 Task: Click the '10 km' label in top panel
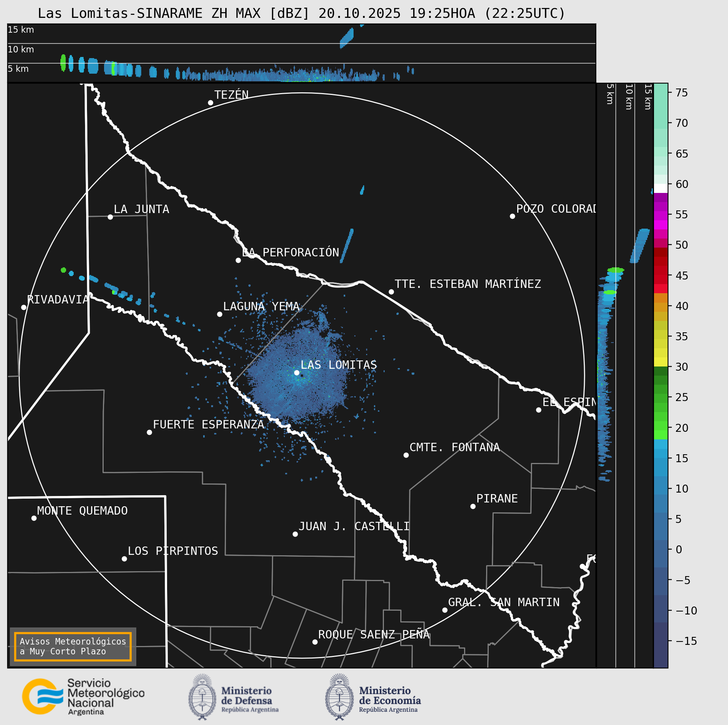coord(21,49)
